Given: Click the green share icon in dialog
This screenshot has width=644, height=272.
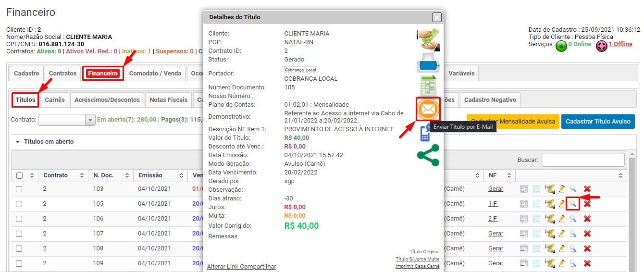Looking at the screenshot, I should 428,155.
